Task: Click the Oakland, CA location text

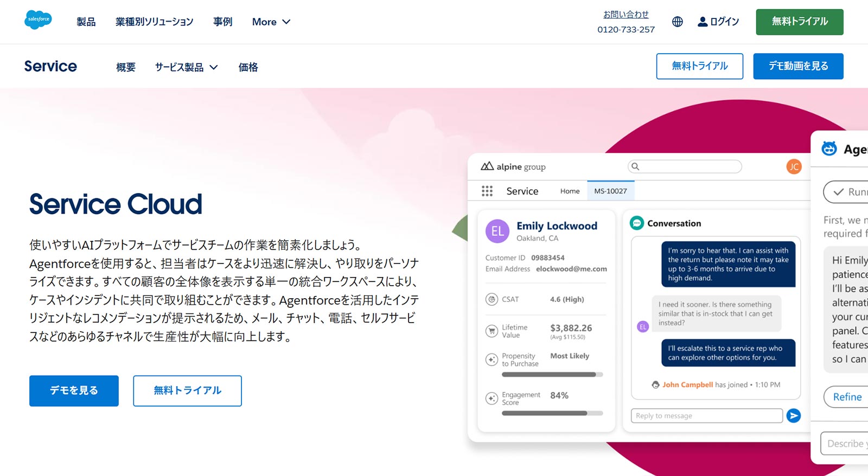Action: (x=537, y=239)
